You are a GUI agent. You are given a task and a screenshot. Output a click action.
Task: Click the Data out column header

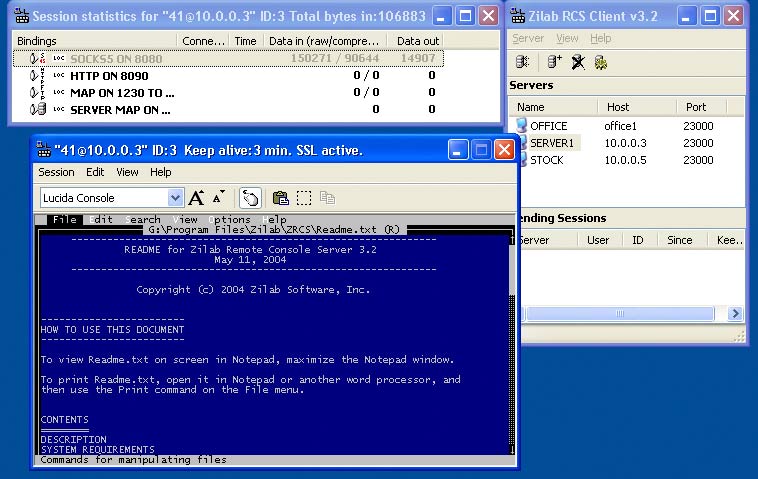pos(415,41)
